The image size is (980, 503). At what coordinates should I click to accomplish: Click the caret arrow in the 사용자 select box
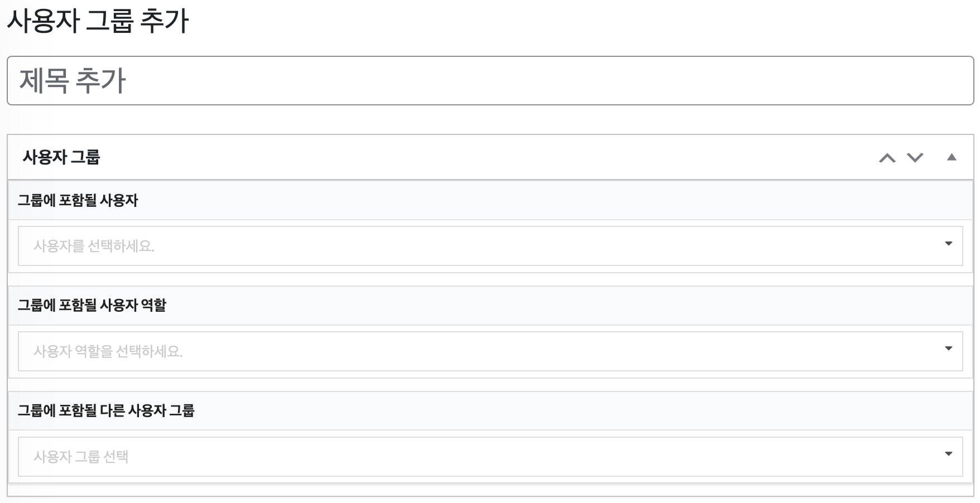(x=948, y=244)
